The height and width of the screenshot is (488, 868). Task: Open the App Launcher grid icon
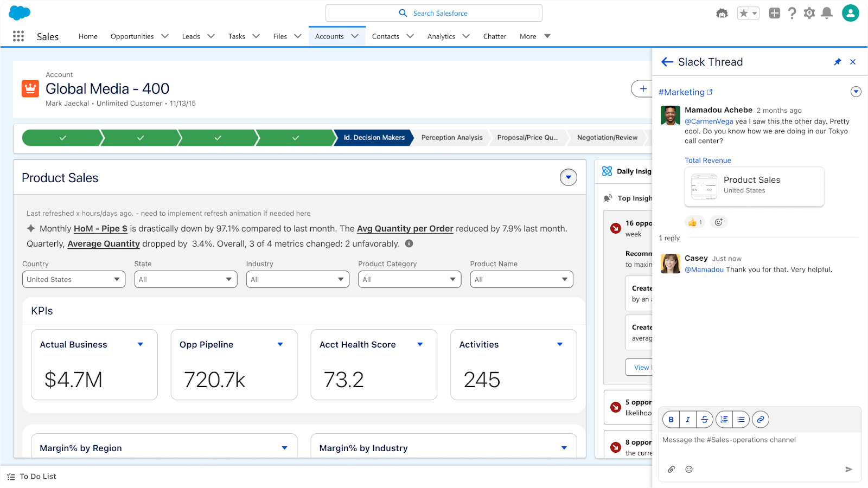(18, 36)
